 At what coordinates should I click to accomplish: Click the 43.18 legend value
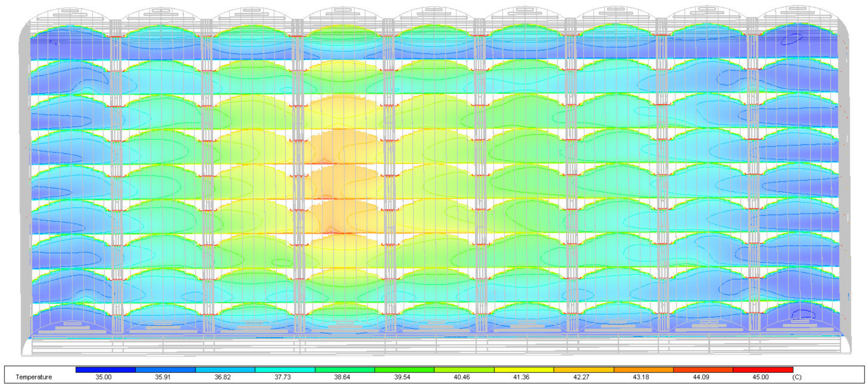[641, 377]
